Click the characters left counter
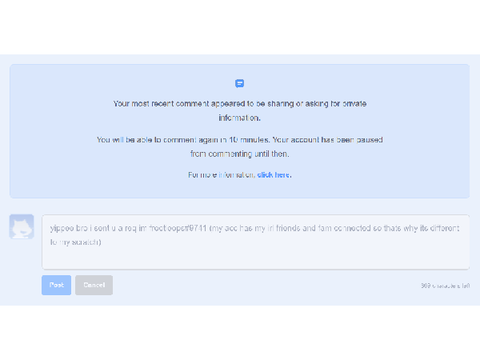The image size is (480, 360). tap(445, 286)
